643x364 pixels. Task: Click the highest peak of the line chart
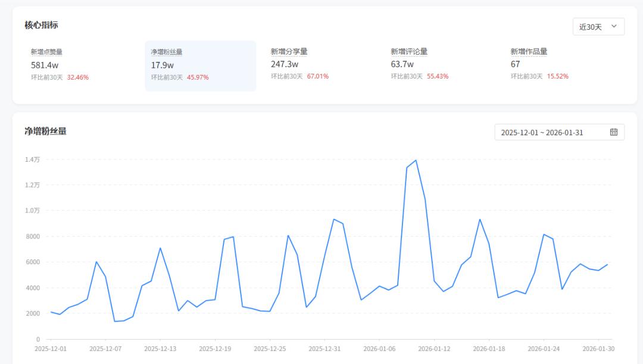(x=416, y=160)
